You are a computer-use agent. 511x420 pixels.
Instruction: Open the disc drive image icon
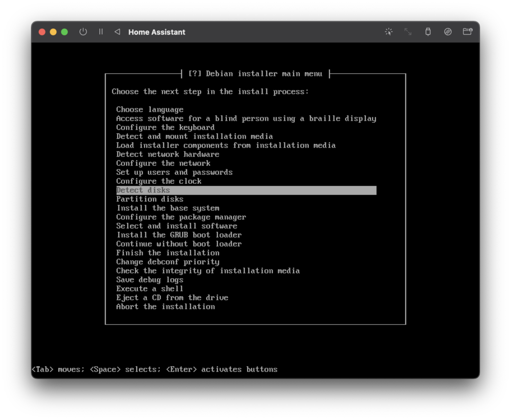click(x=448, y=31)
